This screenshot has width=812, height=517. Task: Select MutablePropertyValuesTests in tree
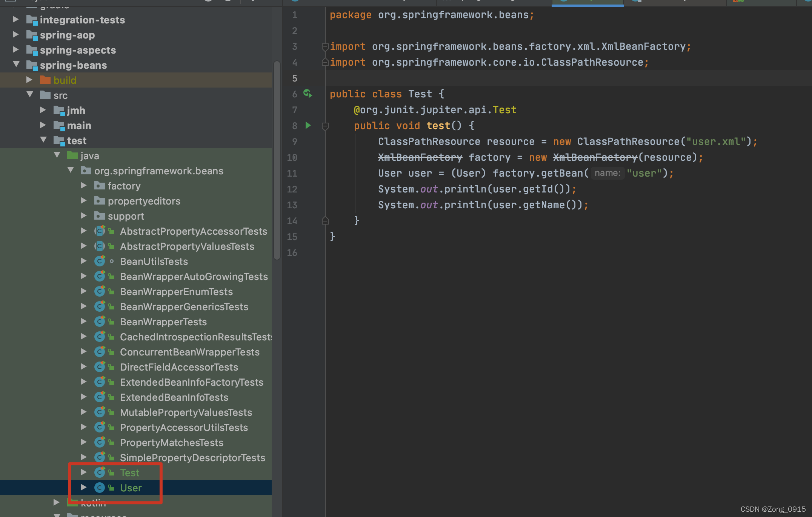tap(186, 412)
